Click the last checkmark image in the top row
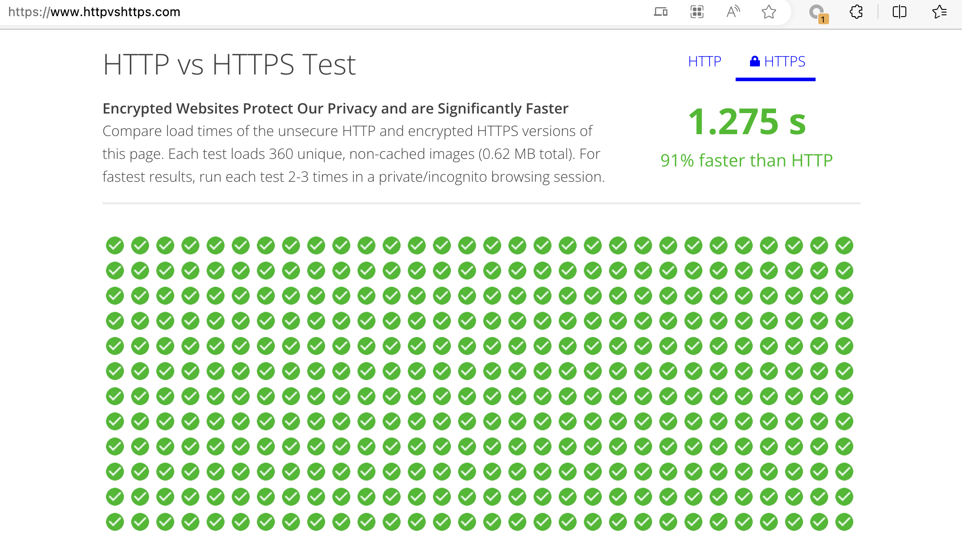This screenshot has width=962, height=560. (x=844, y=245)
